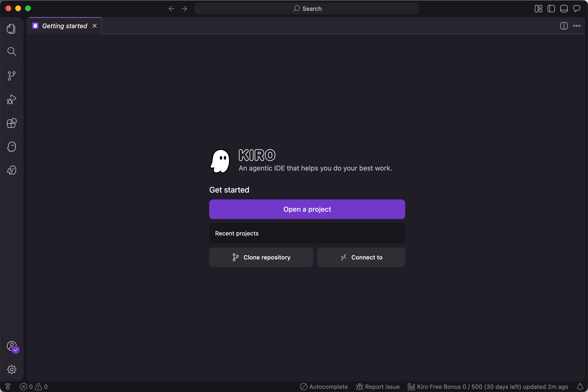Click the Clone repository button
The height and width of the screenshot is (392, 588).
(261, 257)
